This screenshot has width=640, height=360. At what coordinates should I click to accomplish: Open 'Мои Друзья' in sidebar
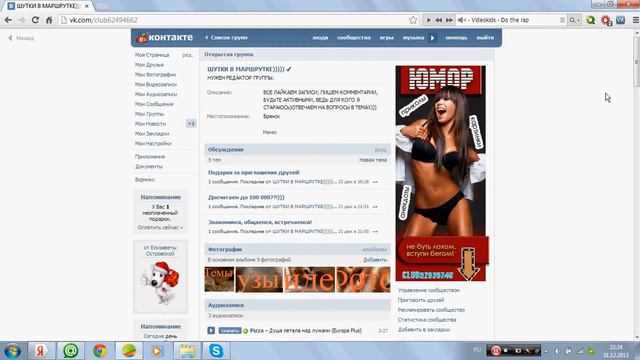tap(149, 64)
